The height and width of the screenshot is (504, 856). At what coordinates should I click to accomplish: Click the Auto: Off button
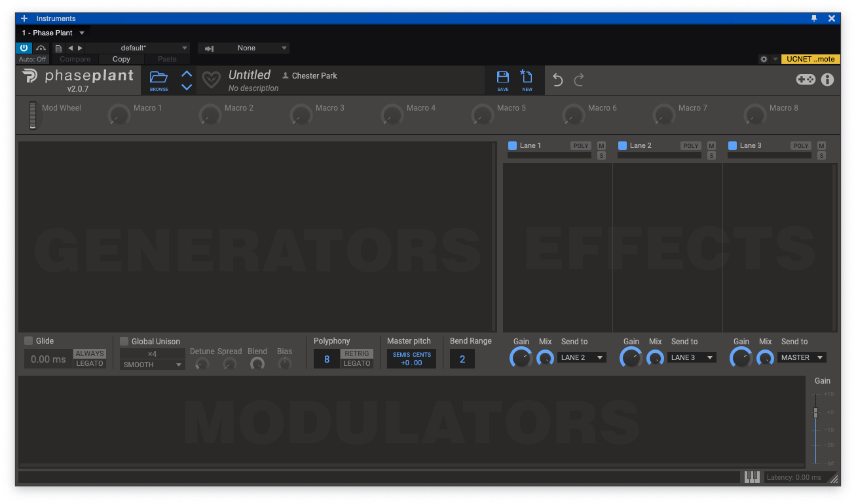click(x=32, y=59)
